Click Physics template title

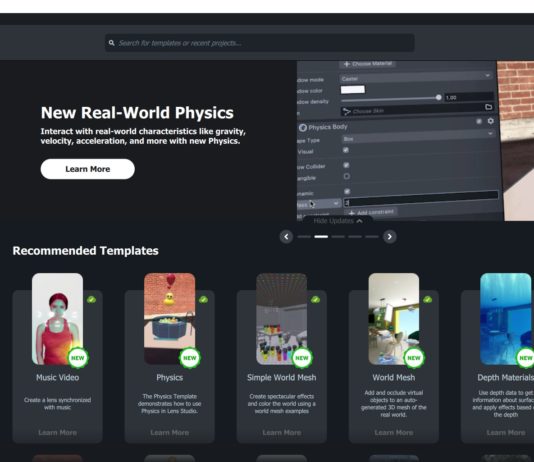coord(170,377)
